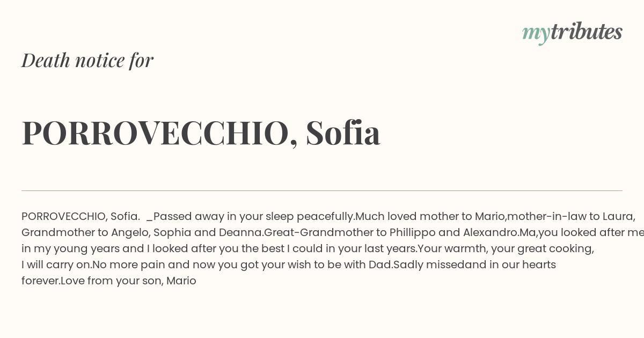Click the "PORROVECCHIO, Sofia" title heading
This screenshot has width=644, height=338.
(201, 133)
